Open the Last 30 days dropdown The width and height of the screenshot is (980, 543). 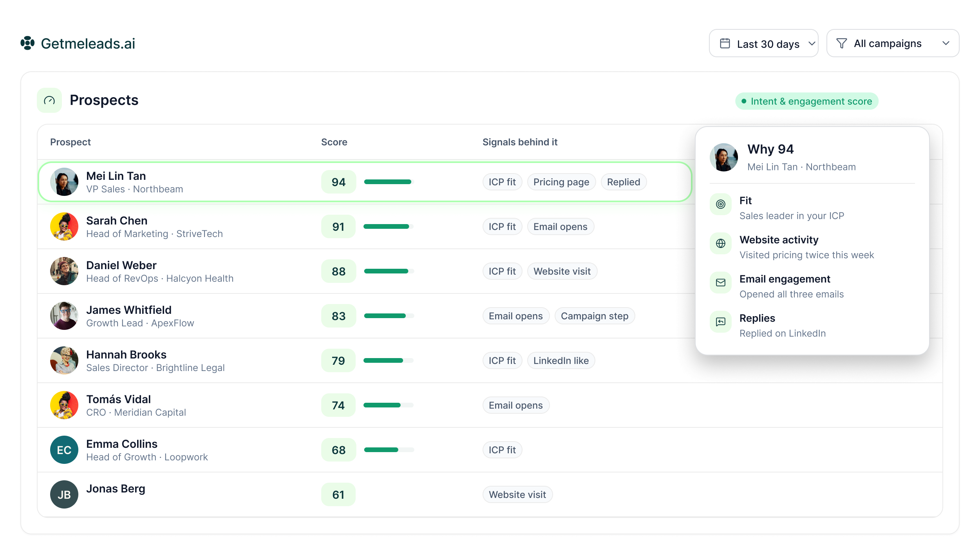(x=763, y=43)
